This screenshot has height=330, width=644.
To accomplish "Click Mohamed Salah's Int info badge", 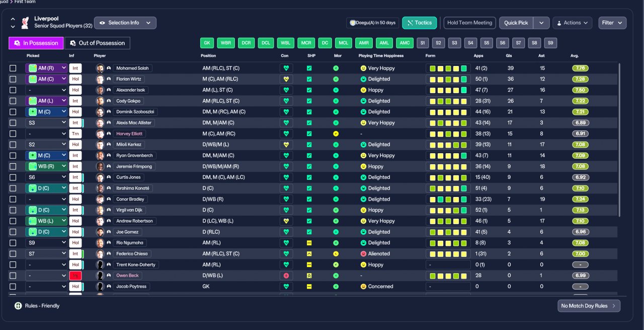I will 75,68.
